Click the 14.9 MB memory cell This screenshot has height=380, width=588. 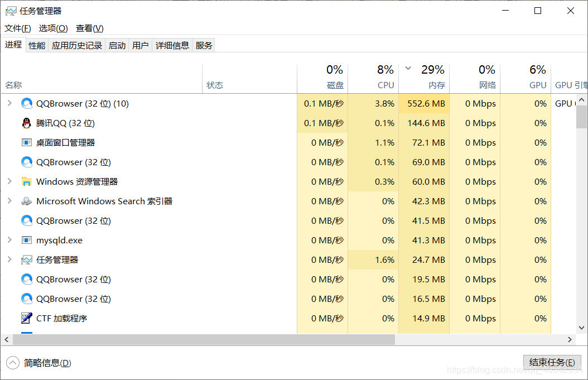(x=424, y=318)
